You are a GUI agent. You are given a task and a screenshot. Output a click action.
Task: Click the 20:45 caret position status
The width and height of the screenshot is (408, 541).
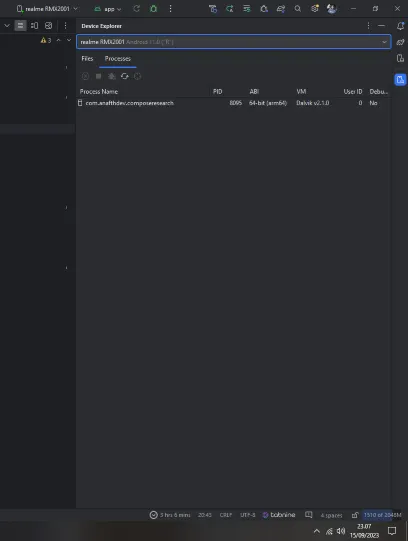click(x=205, y=515)
